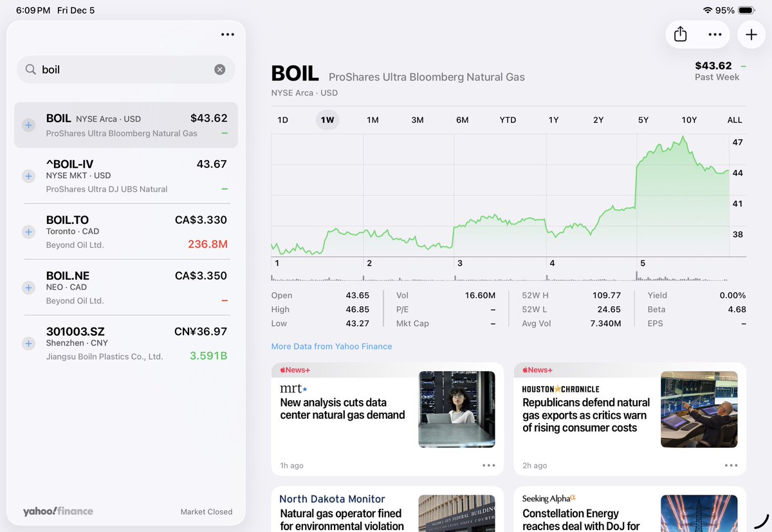The height and width of the screenshot is (532, 772).
Task: Tap the Open value 43.65
Action: coord(358,295)
